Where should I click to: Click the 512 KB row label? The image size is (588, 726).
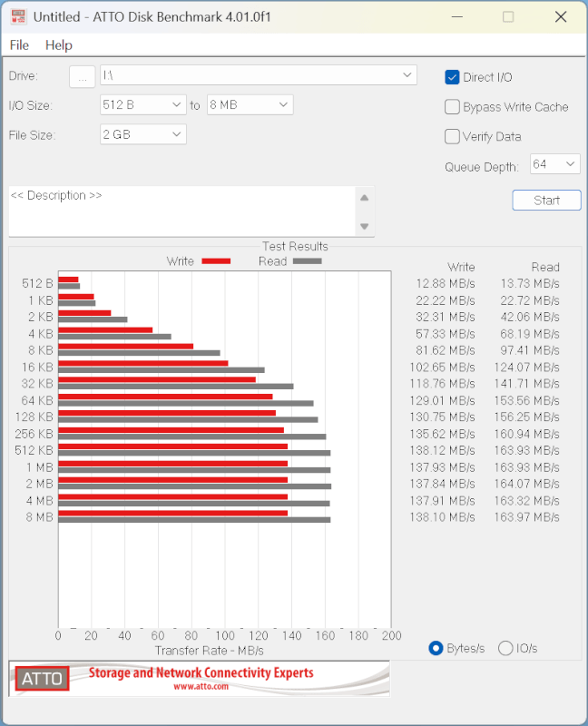[x=34, y=450]
